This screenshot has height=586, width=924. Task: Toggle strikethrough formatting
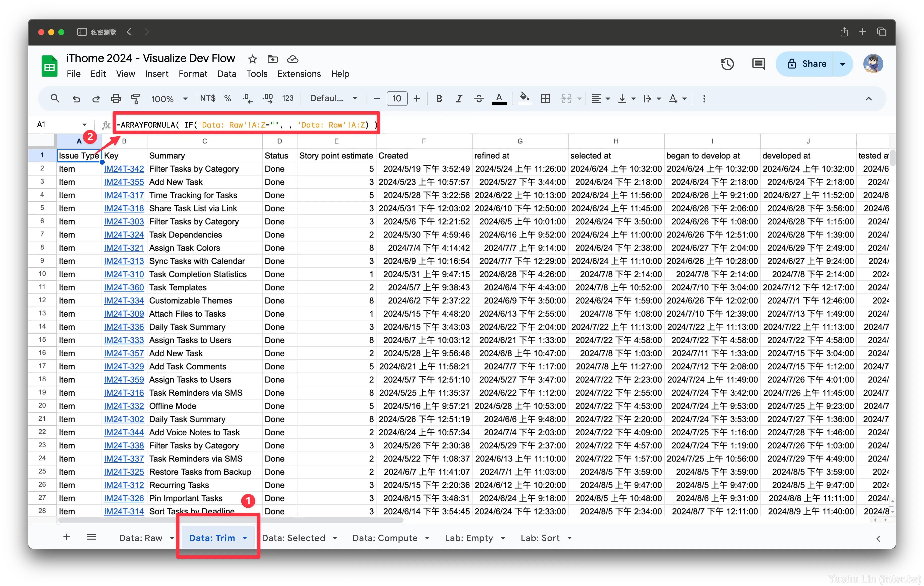(479, 99)
